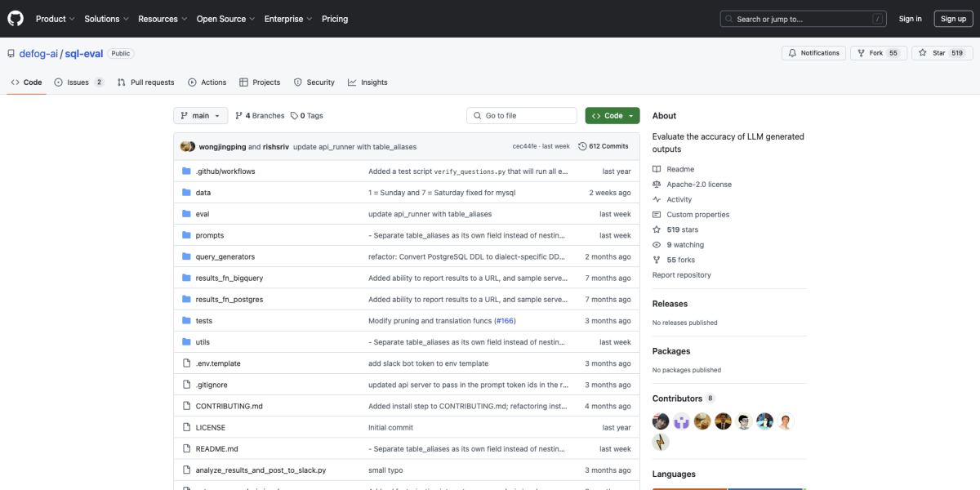Expand the Product menu
The image size is (980, 490).
point(55,19)
